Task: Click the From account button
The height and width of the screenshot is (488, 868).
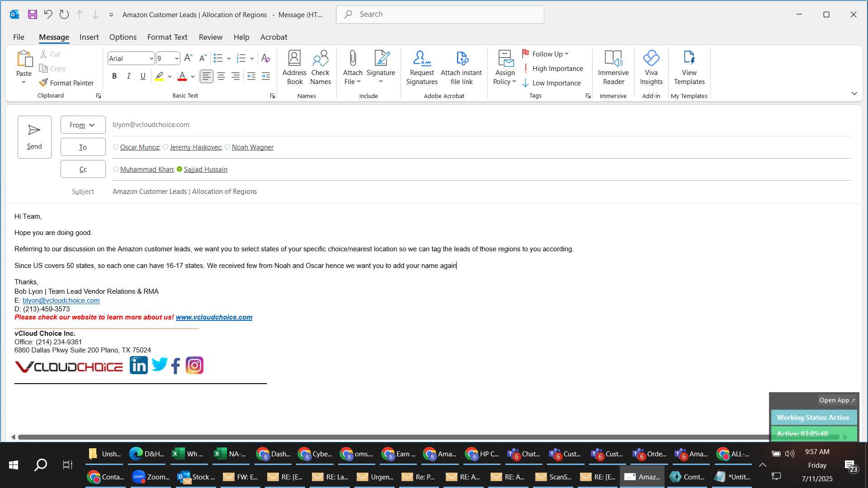Action: [83, 125]
